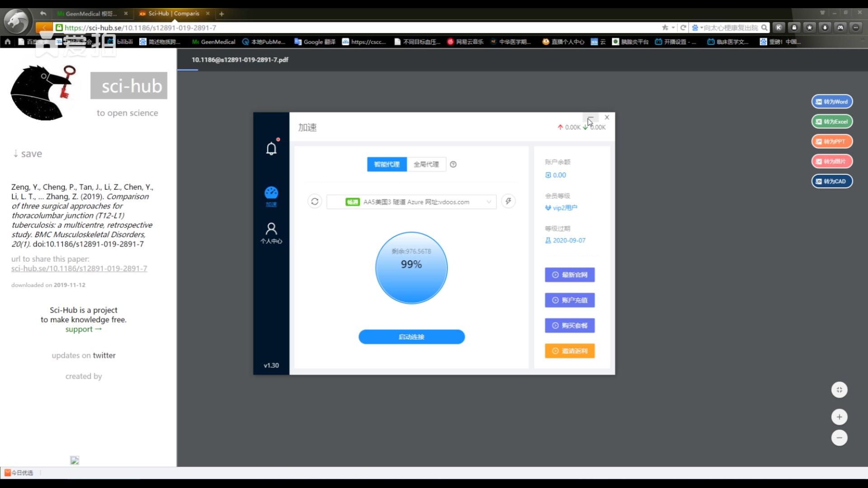
Task: Click the 转为CAD conversion icon
Action: pyautogui.click(x=832, y=181)
